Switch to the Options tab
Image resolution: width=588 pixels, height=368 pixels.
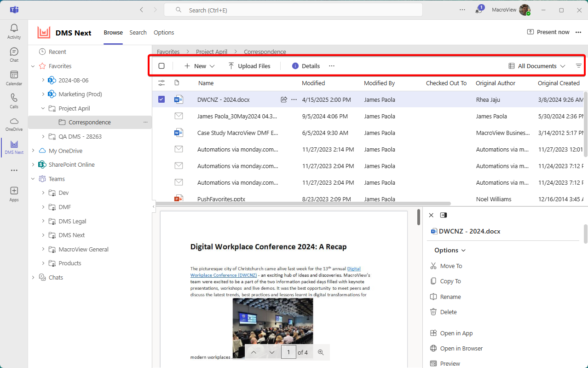point(164,32)
